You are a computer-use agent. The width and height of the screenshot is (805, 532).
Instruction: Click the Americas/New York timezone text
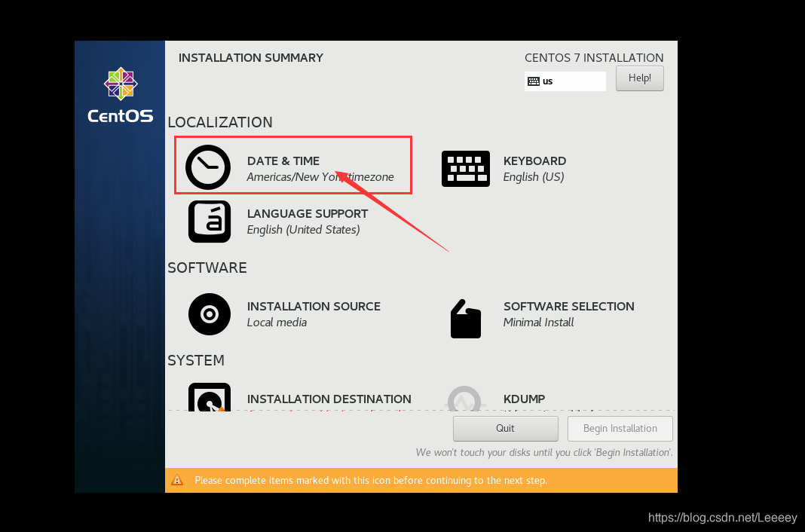pos(320,177)
